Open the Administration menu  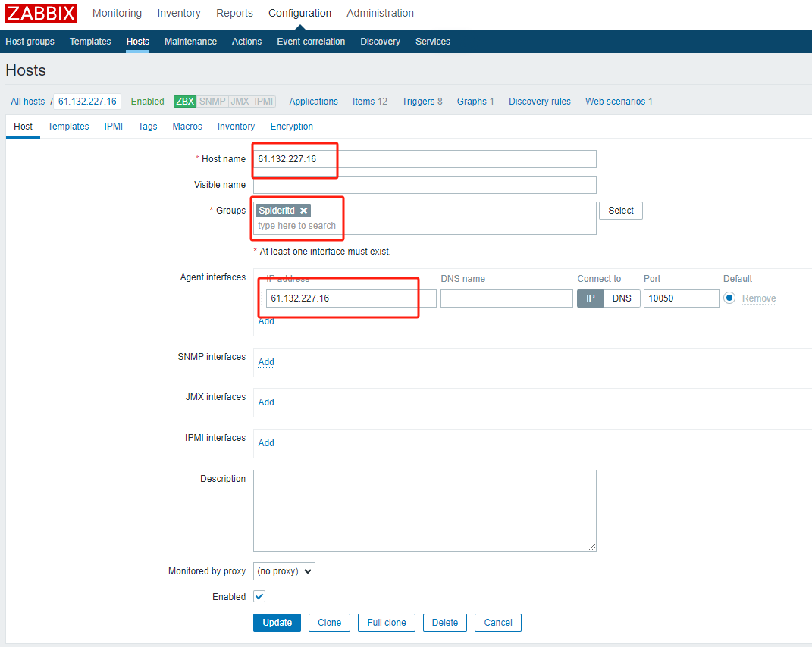click(x=380, y=13)
